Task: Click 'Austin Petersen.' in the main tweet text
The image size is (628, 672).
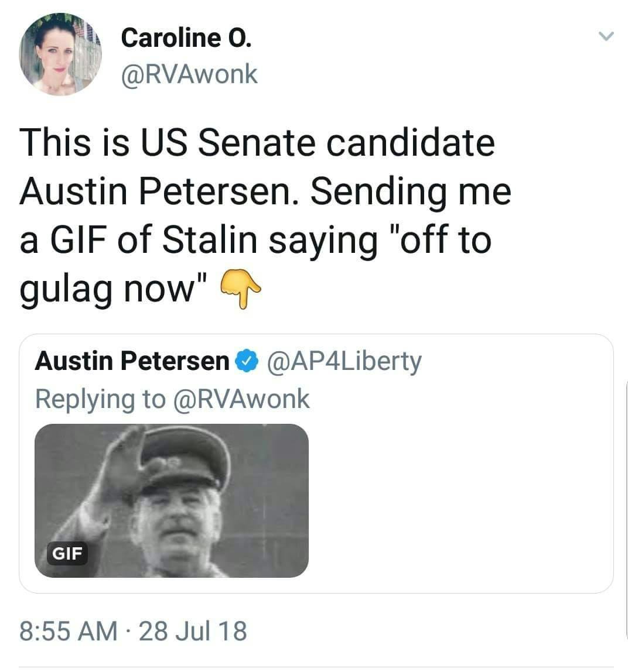Action: (160, 192)
